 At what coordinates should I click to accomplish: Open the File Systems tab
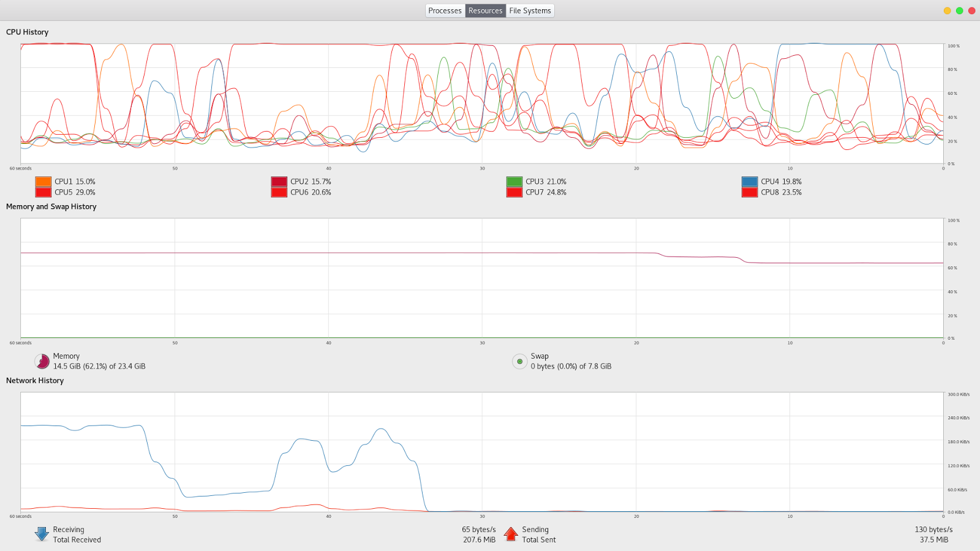[x=530, y=10]
